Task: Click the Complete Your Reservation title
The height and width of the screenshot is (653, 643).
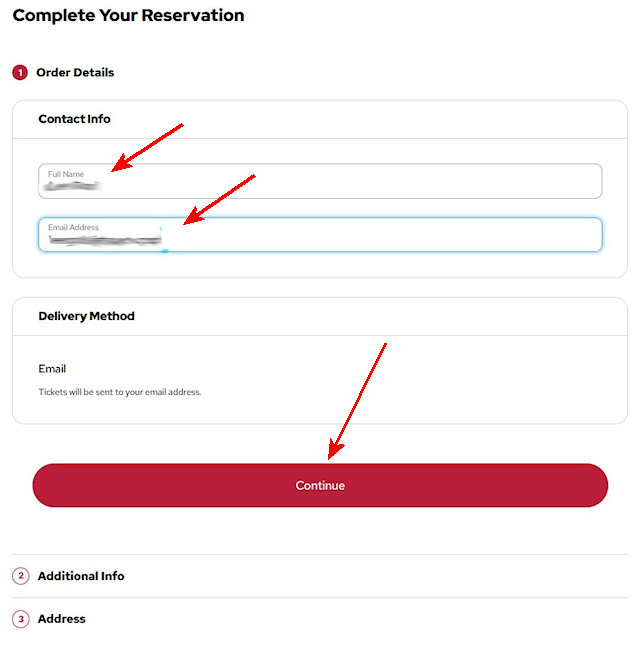Action: coord(128,16)
